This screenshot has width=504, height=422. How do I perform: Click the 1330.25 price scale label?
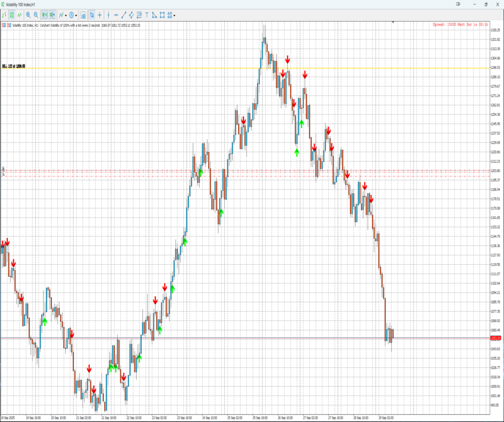(x=495, y=30)
